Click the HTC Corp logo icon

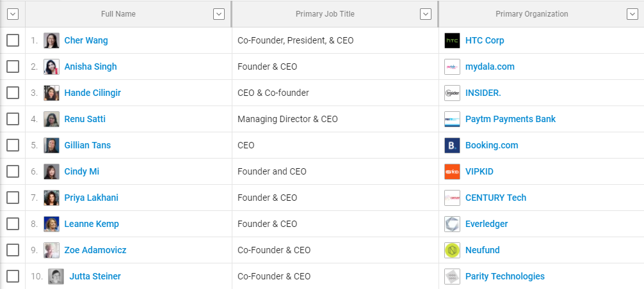coord(452,40)
